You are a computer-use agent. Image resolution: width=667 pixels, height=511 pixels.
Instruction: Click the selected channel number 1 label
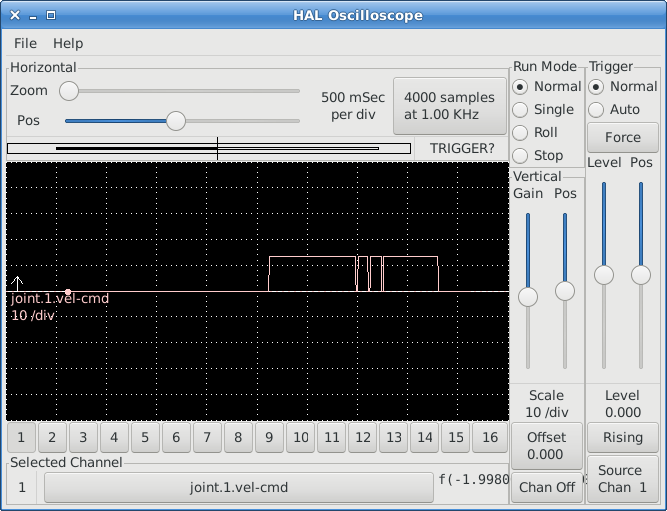click(x=22, y=488)
